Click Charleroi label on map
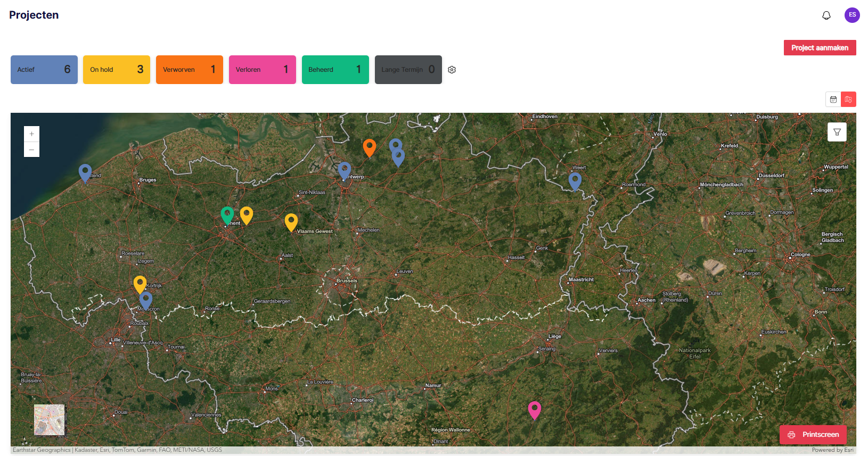Screen dimensions: 868x456 363,400
